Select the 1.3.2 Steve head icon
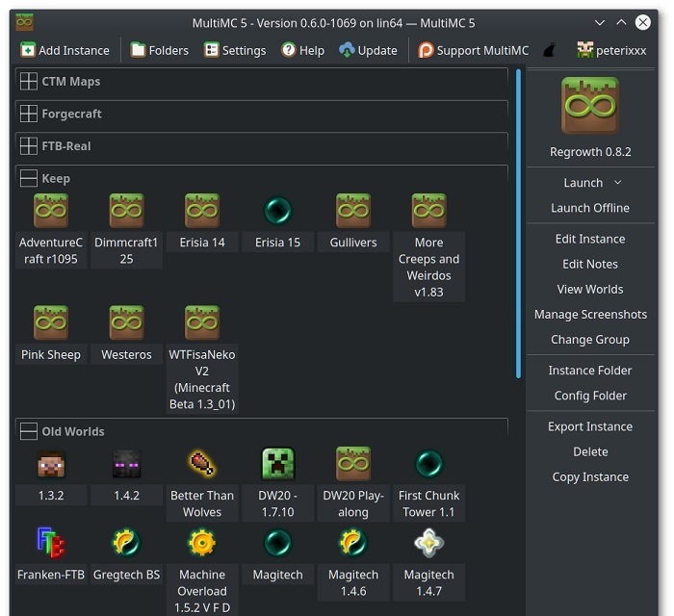The image size is (674, 616). coord(51,464)
